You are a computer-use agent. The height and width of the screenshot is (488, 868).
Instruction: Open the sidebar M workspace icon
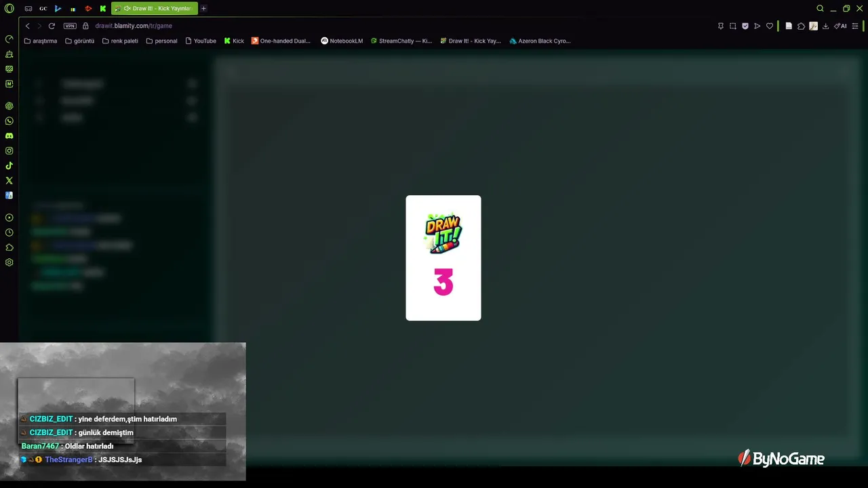(x=9, y=83)
